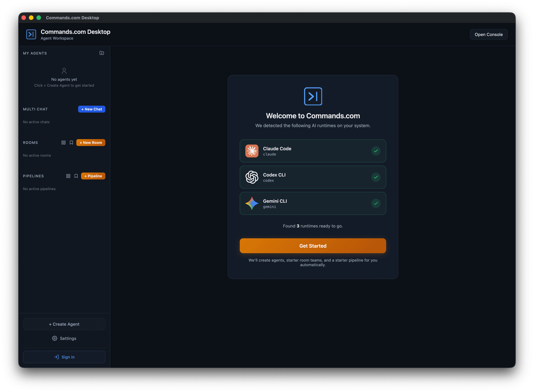Open the Rooms grid view icon

click(x=63, y=143)
